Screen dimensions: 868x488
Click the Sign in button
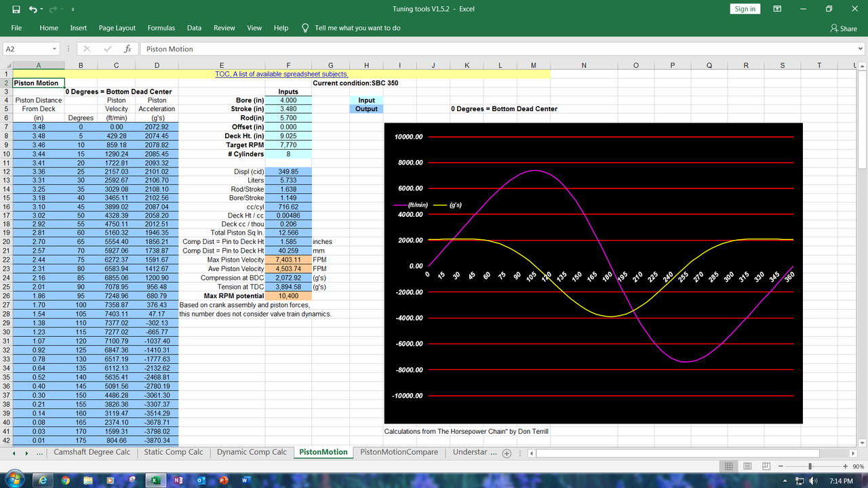745,8
